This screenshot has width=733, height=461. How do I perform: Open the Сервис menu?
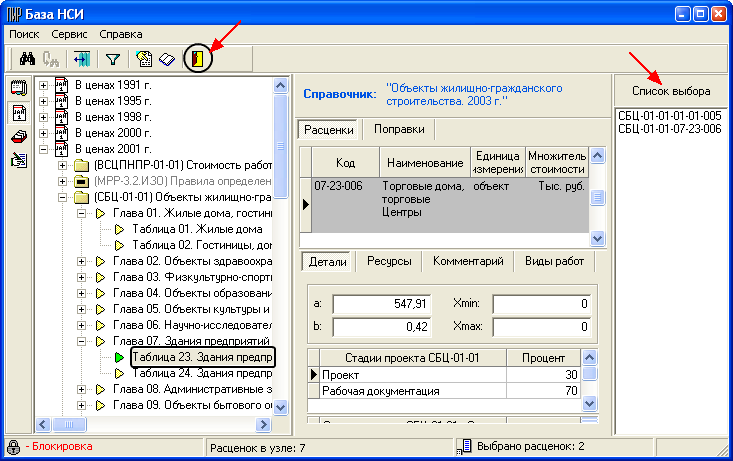click(x=69, y=34)
